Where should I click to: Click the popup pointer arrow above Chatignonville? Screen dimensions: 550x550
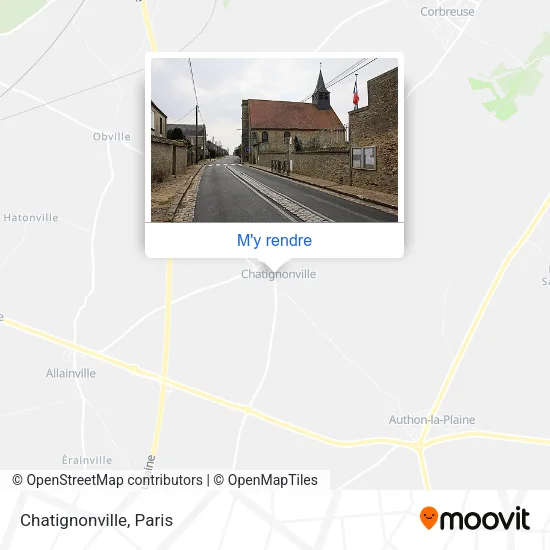[x=274, y=264]
